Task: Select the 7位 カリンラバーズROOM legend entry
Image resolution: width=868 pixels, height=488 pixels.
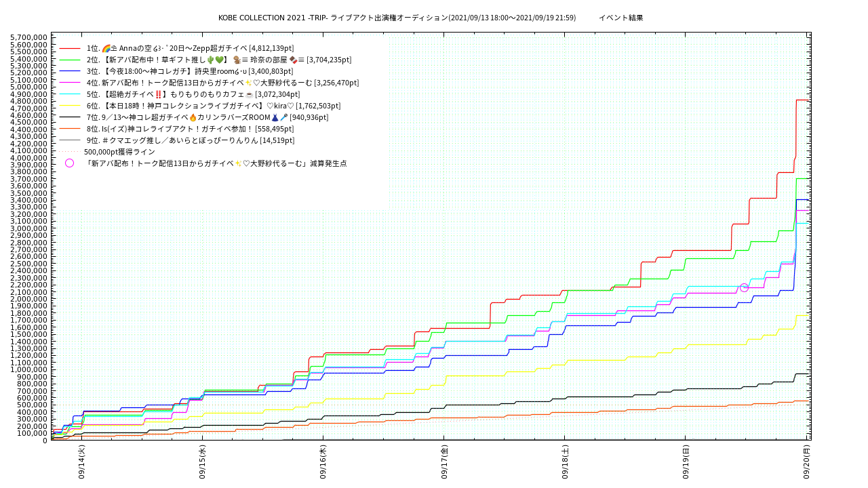Action: coord(208,117)
